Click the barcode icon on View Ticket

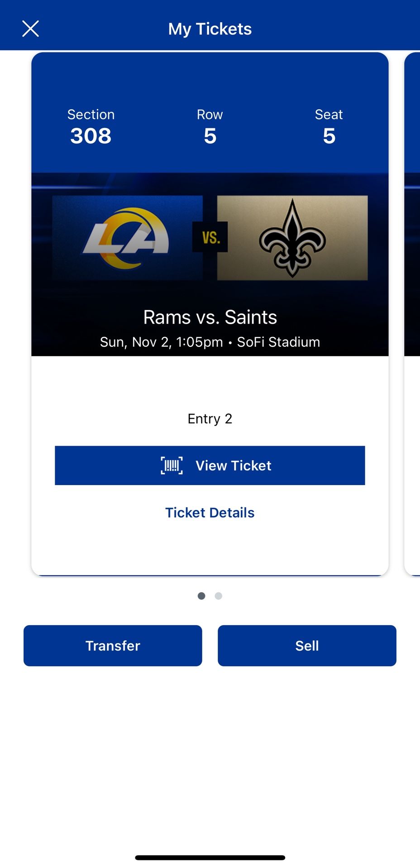click(172, 466)
